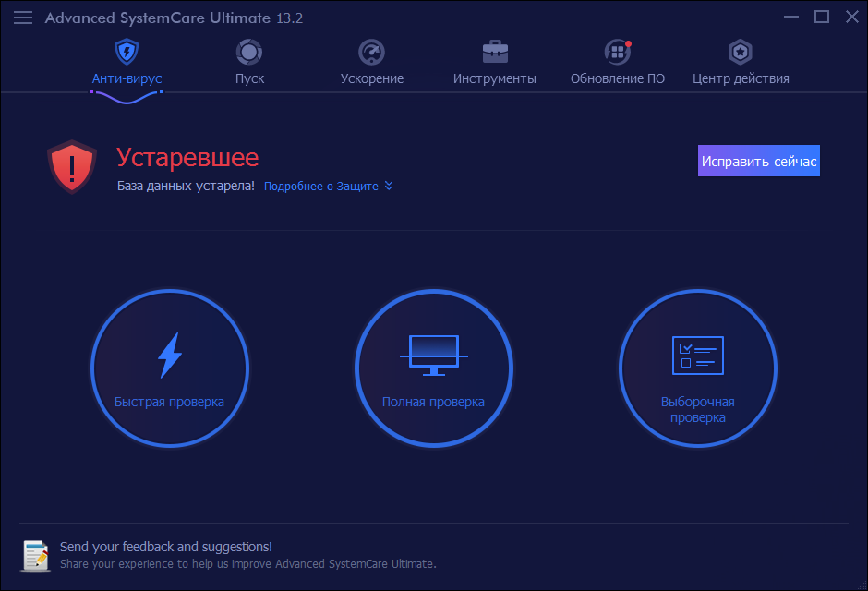
Task: Click the chevron next to Подробнее о Защите
Action: coord(389,186)
